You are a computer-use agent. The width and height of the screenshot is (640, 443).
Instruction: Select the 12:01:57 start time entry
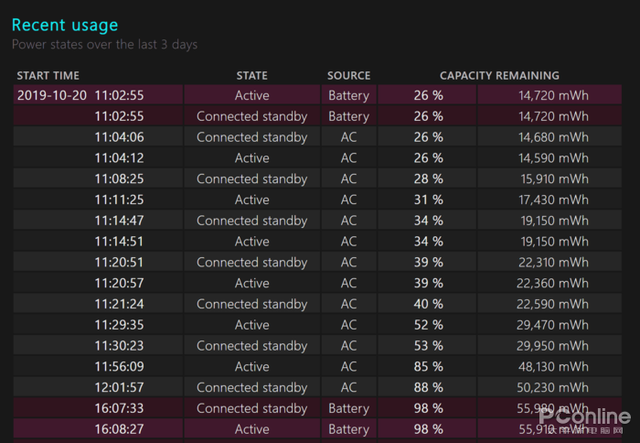[119, 387]
